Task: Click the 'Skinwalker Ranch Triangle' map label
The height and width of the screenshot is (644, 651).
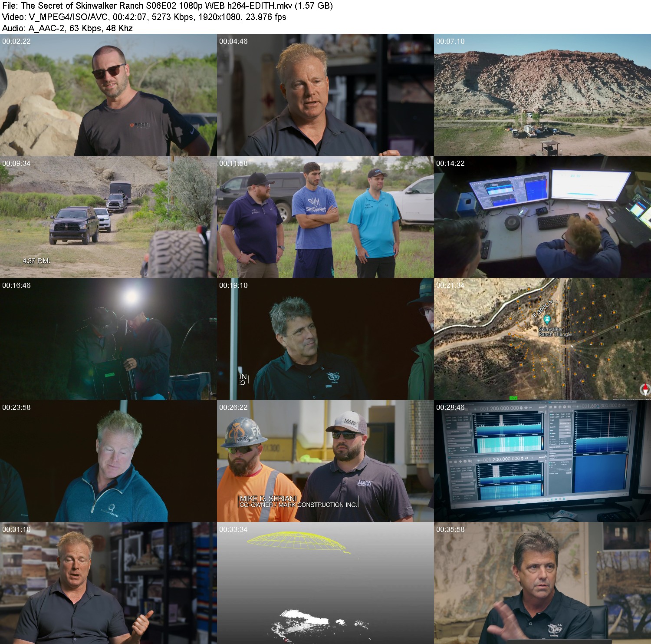Action: click(x=555, y=332)
